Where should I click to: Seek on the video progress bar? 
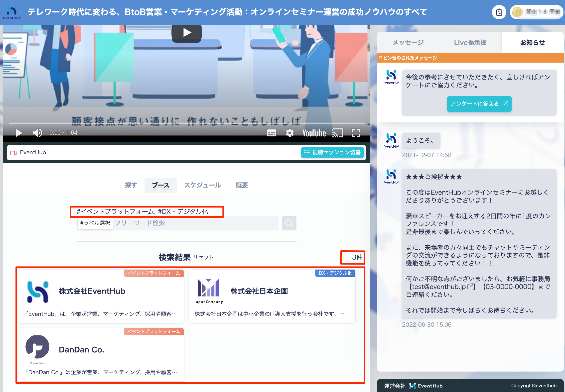tap(187, 123)
